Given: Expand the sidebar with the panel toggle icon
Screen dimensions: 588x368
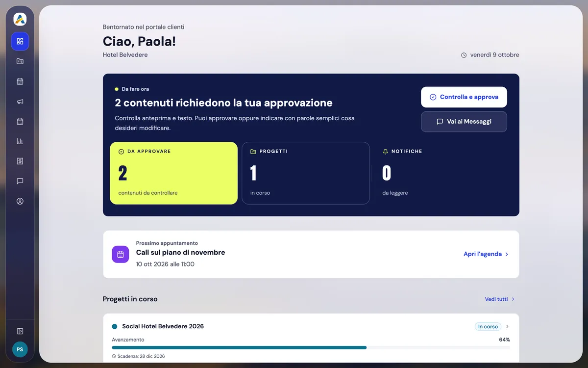Looking at the screenshot, I should coord(20,331).
